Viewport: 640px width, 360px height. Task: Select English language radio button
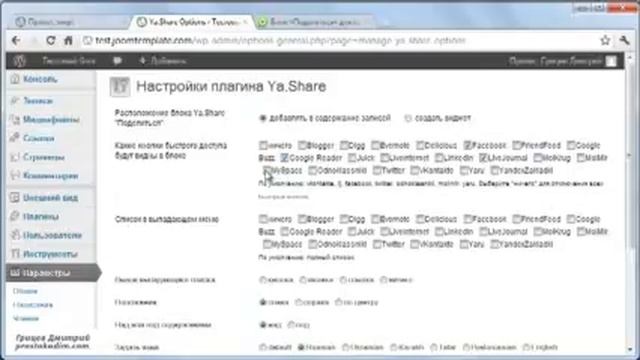[x=526, y=347]
